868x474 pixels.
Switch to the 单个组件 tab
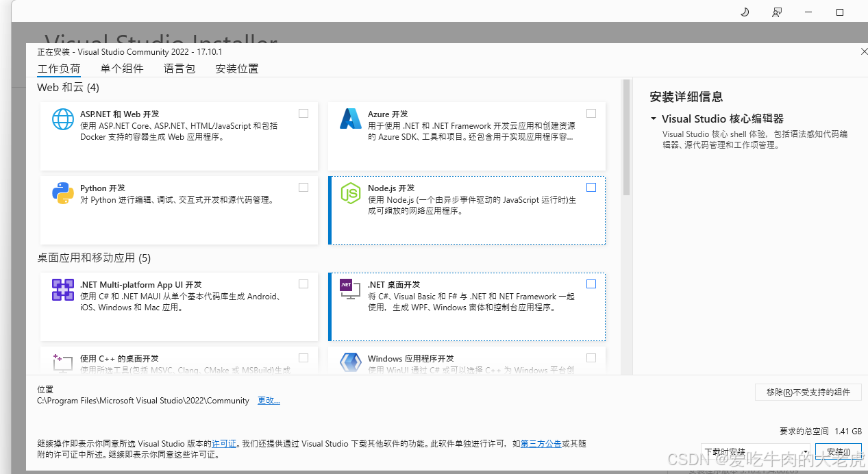click(122, 68)
